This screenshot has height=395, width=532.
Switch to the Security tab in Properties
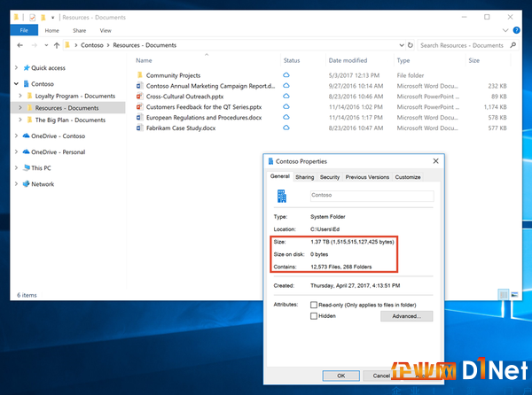(330, 177)
